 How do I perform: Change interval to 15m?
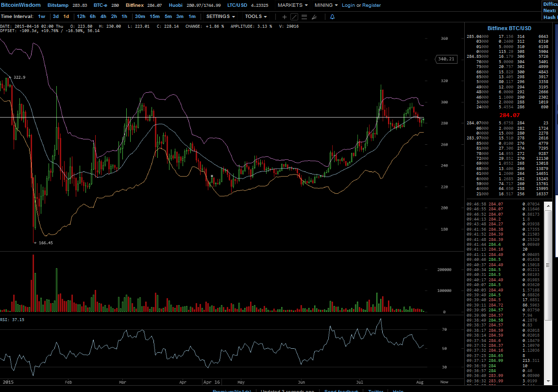point(154,17)
